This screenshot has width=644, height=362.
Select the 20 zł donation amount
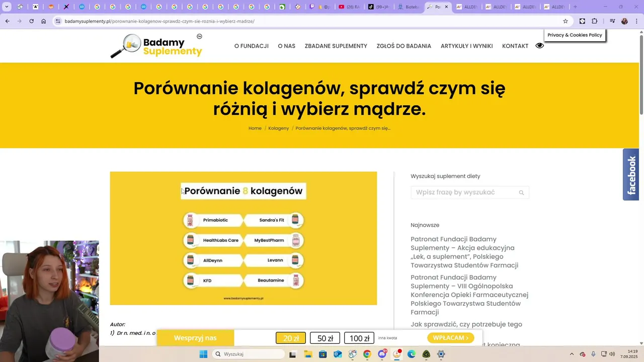coord(291,338)
